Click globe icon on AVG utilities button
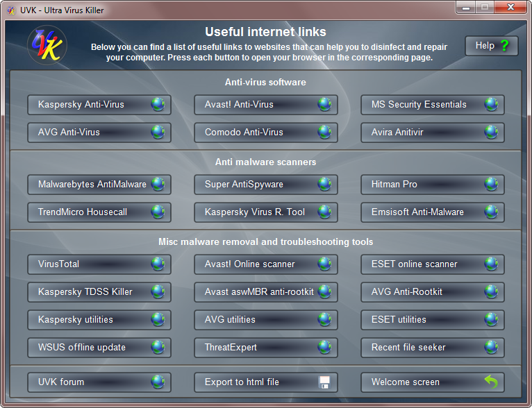This screenshot has height=408, width=532. click(324, 320)
